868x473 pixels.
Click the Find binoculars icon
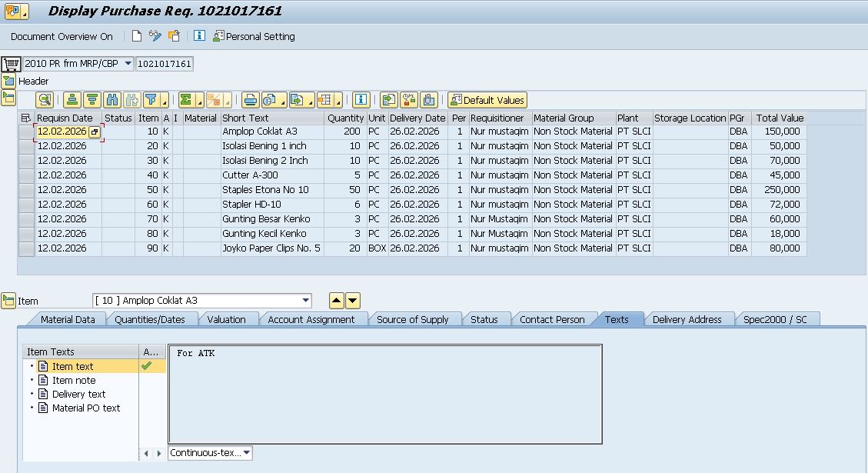pos(113,100)
